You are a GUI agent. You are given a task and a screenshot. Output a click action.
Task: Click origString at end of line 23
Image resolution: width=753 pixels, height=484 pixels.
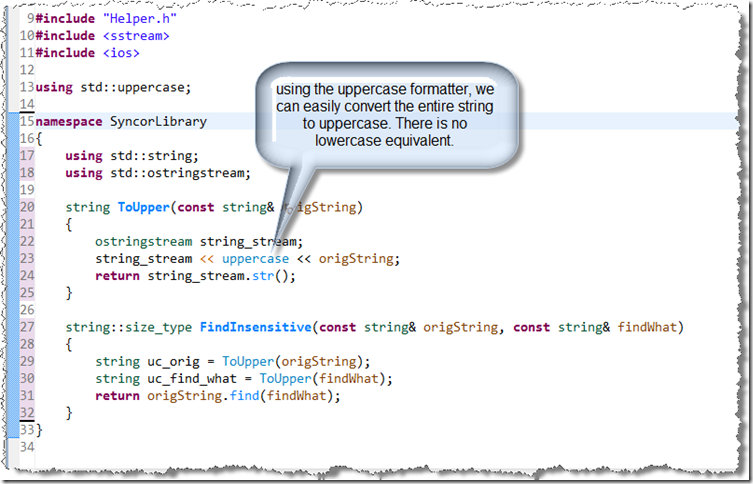[x=356, y=259]
